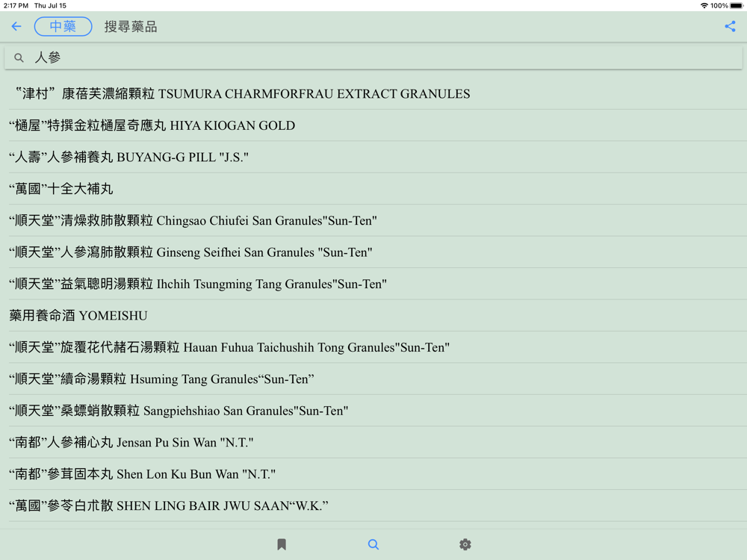Image resolution: width=747 pixels, height=560 pixels.
Task: Open Hauan Fuhua Taichushih Tong Granules entry
Action: [x=373, y=347]
